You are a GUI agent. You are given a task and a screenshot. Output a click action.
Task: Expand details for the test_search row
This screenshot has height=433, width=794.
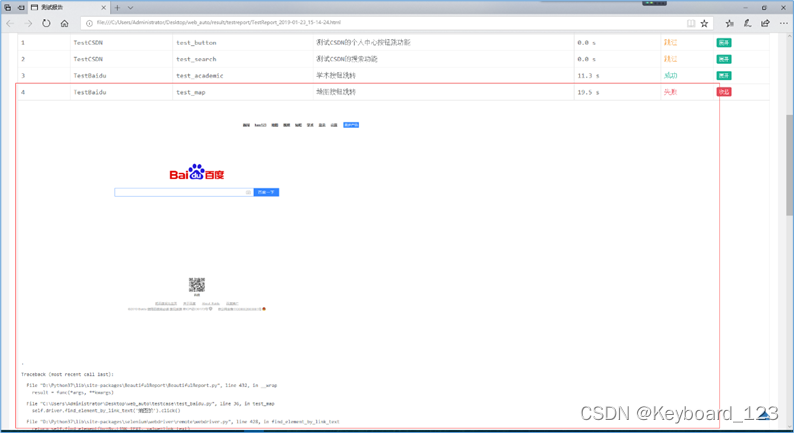724,59
